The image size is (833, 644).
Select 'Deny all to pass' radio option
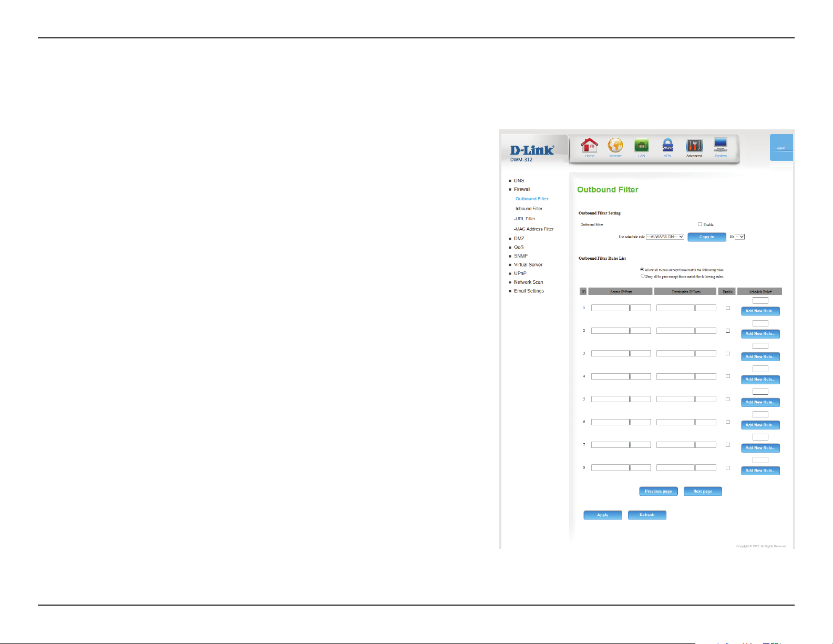(x=642, y=276)
